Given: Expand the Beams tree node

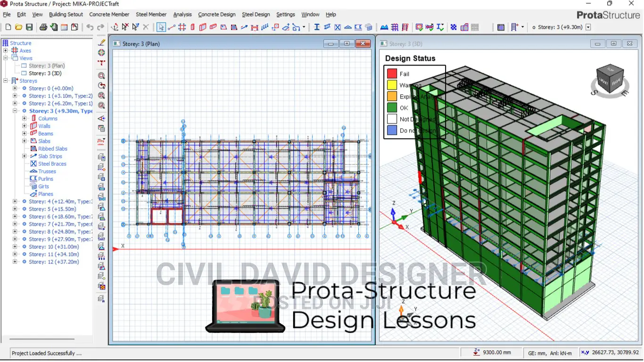Looking at the screenshot, I should point(24,133).
